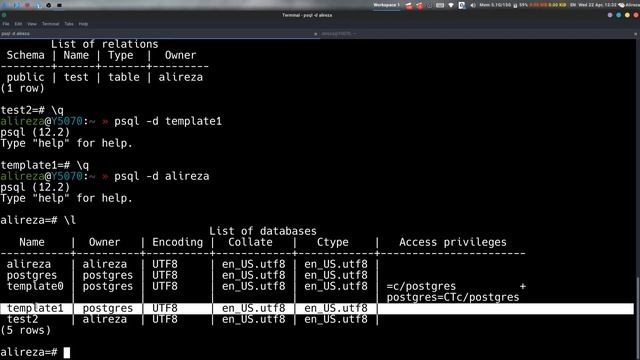Click the 'psql -d template1' command

point(168,121)
